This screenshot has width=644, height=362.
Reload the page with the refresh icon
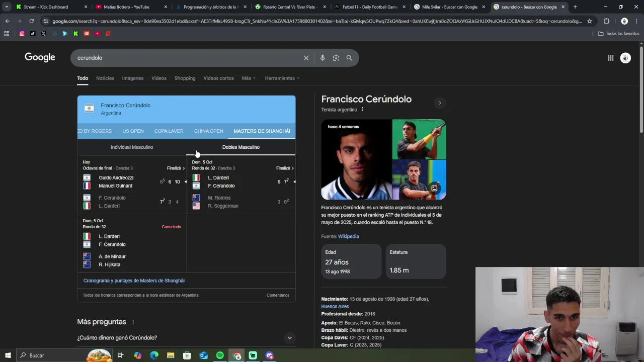click(x=31, y=21)
